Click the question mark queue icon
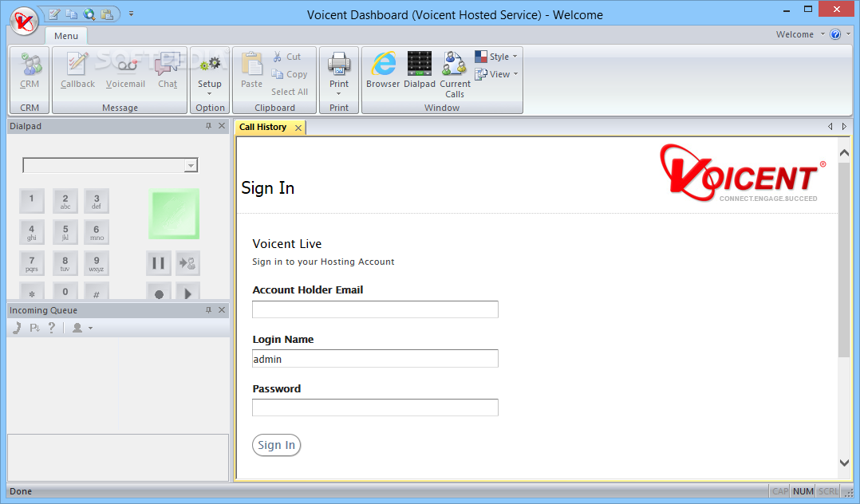Screen dimensions: 860x504 click(52, 328)
